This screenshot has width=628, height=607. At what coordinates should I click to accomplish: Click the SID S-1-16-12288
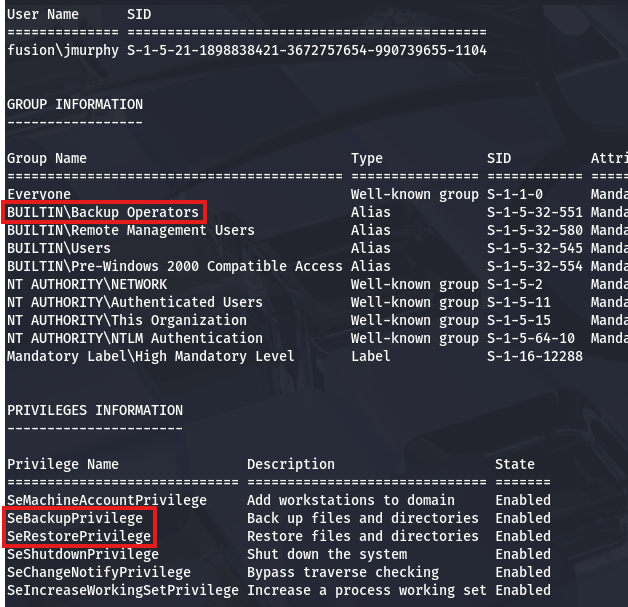(535, 356)
